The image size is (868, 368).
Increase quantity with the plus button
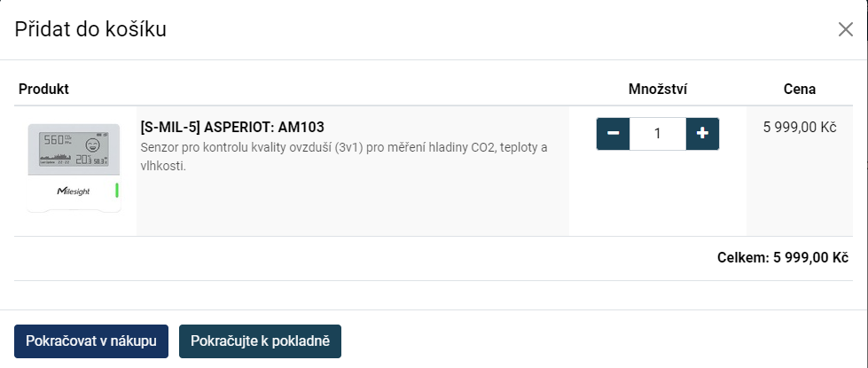click(702, 133)
